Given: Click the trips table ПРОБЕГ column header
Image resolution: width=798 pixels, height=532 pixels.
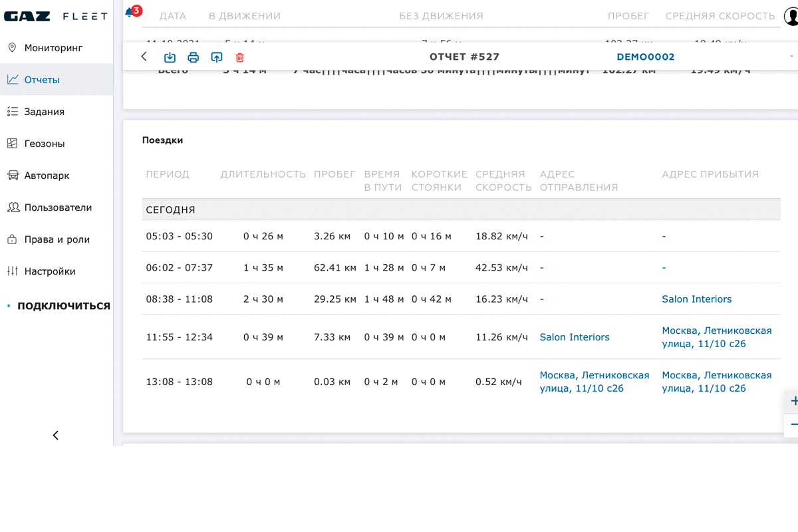Looking at the screenshot, I should (334, 174).
